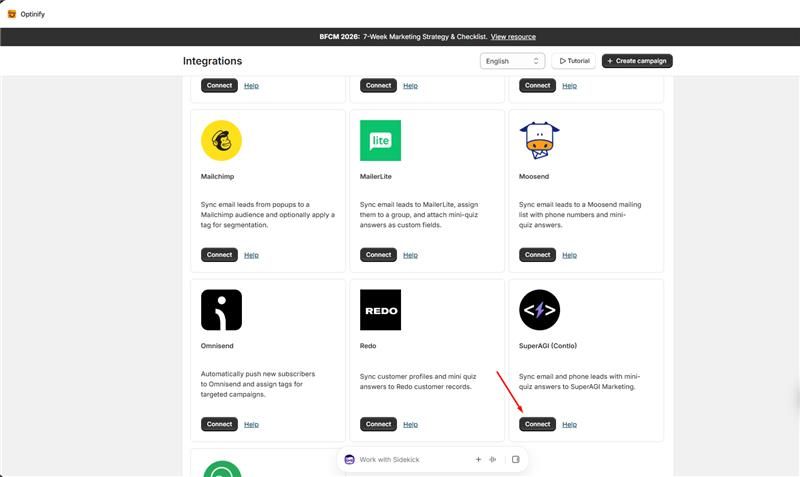Click the black Omnisend logo icon
This screenshot has width=800, height=477.
221,310
